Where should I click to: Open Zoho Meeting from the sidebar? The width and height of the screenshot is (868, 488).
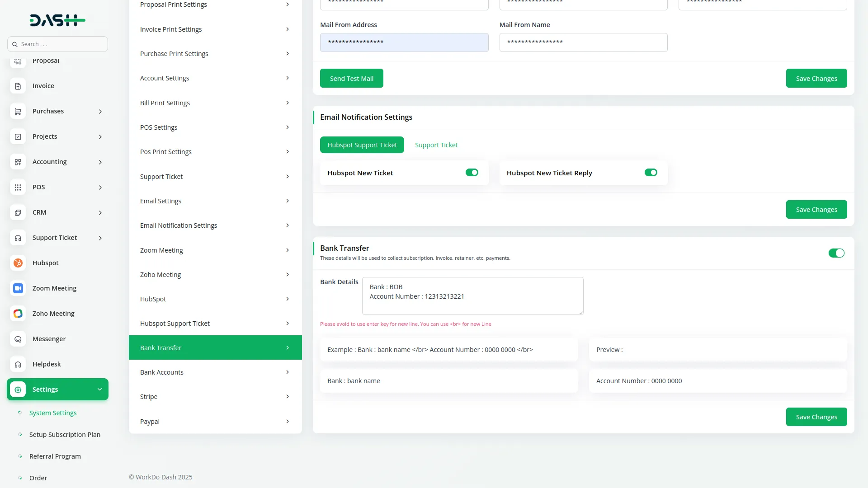53,313
